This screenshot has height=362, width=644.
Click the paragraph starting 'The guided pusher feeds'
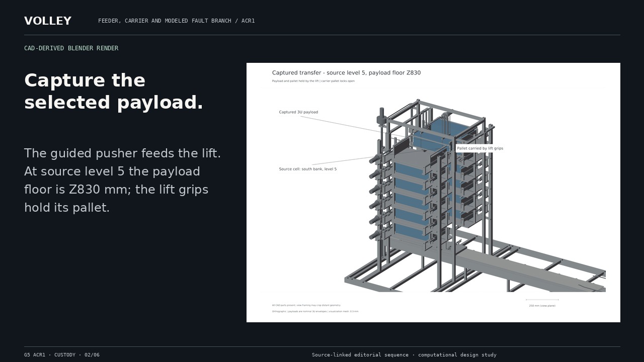(x=123, y=180)
